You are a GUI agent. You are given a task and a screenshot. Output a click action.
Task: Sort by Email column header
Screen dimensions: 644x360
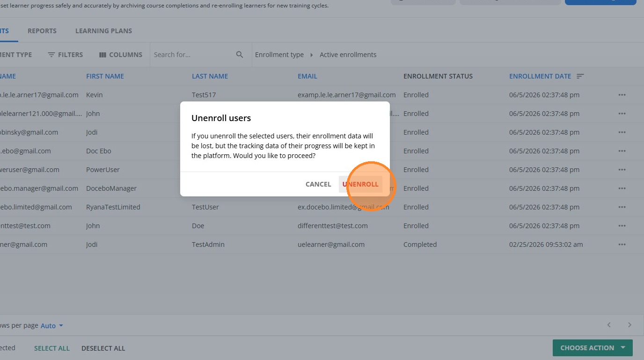(x=307, y=76)
